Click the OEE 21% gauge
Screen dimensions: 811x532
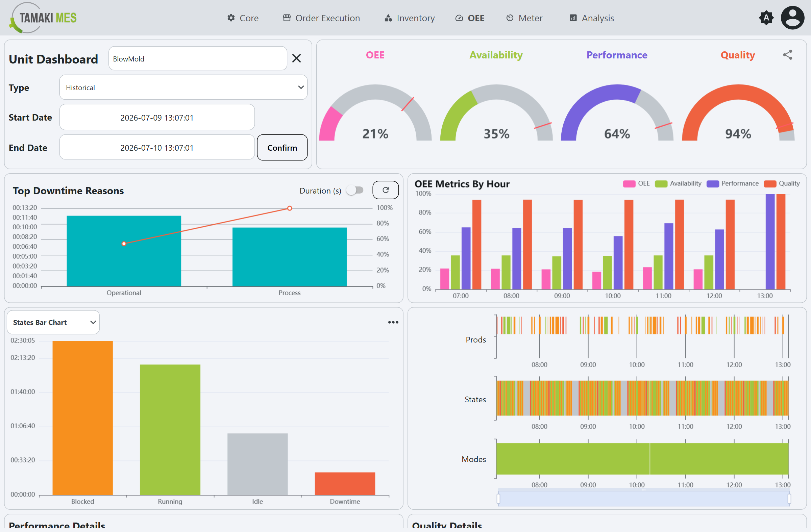375,112
